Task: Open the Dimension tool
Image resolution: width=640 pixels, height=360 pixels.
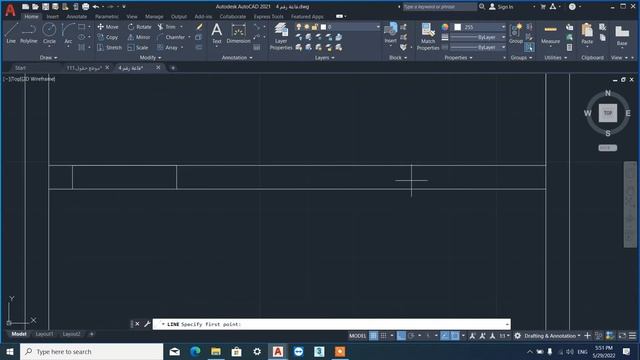Action: tap(238, 33)
